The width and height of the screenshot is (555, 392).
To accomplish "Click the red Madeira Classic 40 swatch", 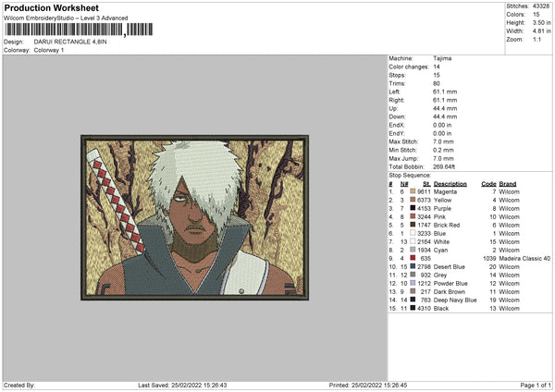I will click(x=413, y=258).
